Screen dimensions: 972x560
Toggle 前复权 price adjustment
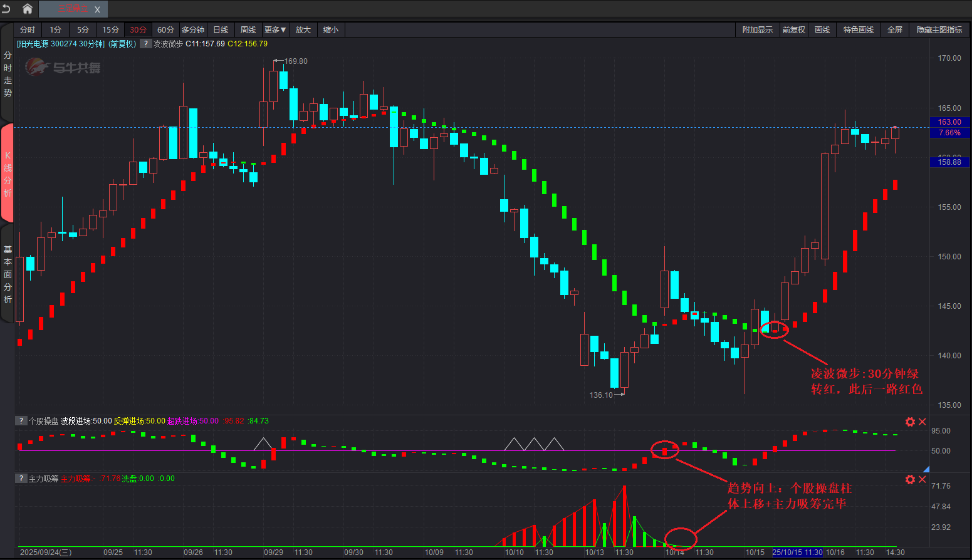[793, 30]
